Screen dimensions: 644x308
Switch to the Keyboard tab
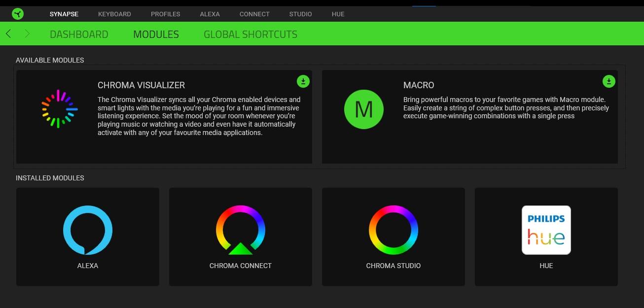[x=114, y=14]
